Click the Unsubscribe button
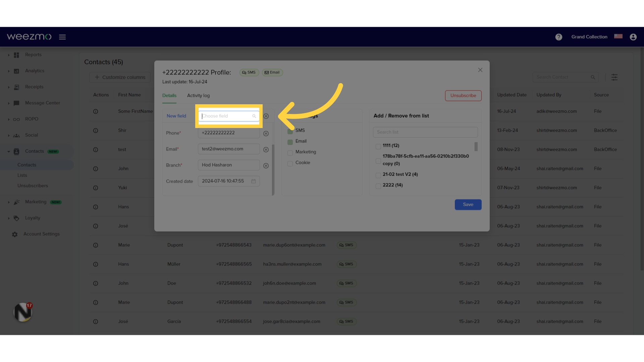Viewport: 644px width, 362px height. 463,96
